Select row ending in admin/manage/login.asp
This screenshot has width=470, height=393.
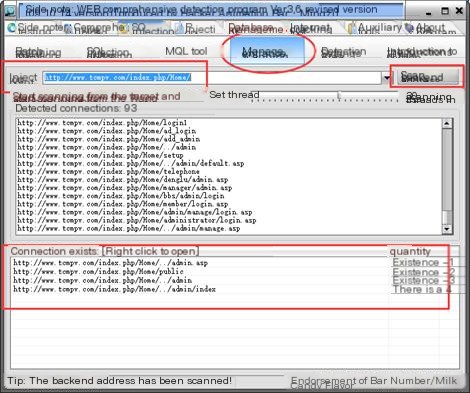[135, 212]
